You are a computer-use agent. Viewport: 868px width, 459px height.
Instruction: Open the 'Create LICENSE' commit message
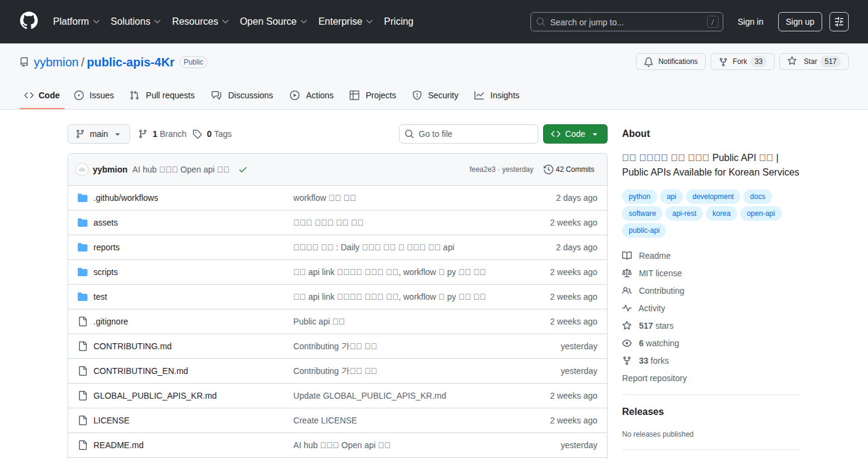click(325, 420)
